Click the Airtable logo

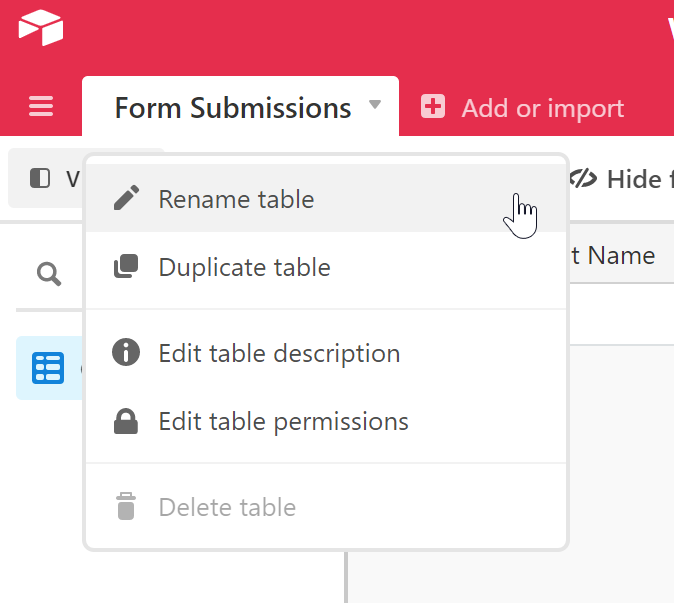pos(41,27)
